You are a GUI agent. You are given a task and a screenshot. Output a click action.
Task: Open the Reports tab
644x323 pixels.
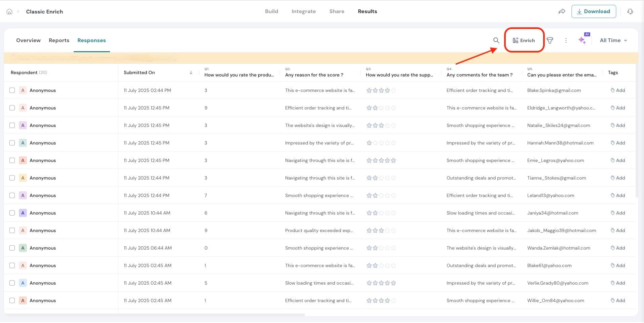(x=59, y=40)
